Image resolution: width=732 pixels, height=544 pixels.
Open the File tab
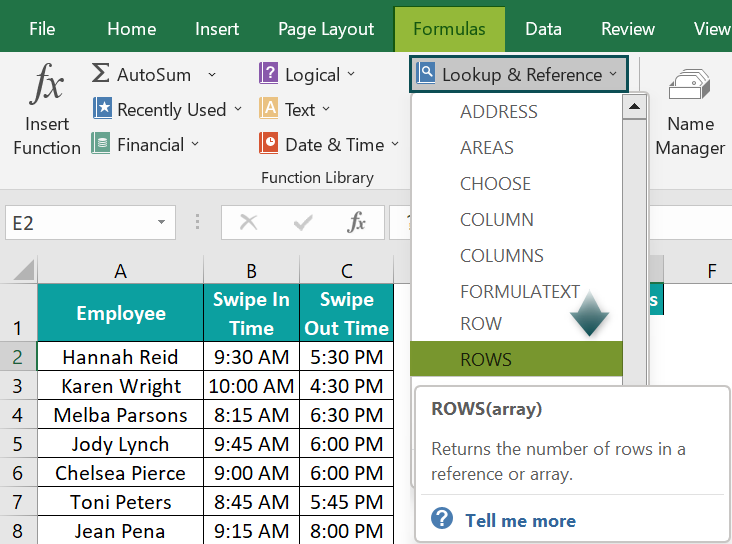click(42, 29)
